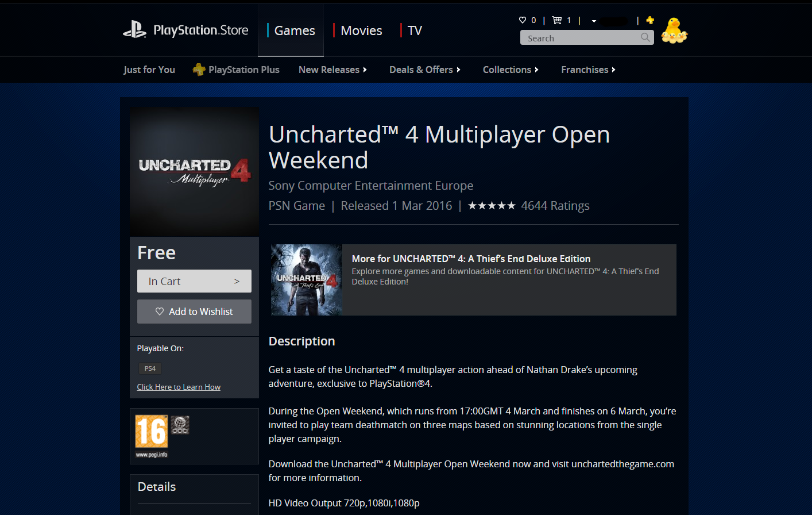Click the PlayStation Store logo
The height and width of the screenshot is (515, 812).
click(x=185, y=30)
